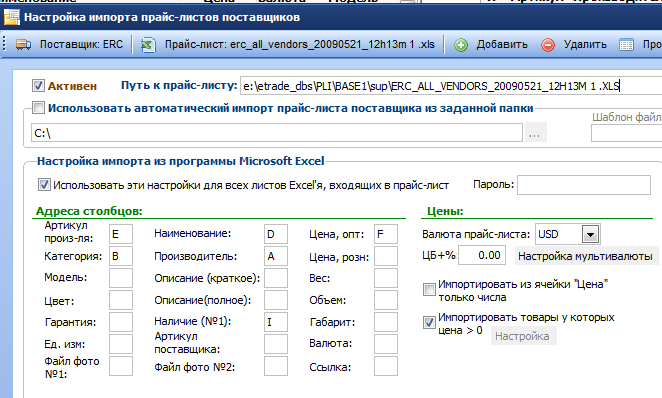
Task: Click the Настройка мультивалюты button
Action: coord(586,256)
